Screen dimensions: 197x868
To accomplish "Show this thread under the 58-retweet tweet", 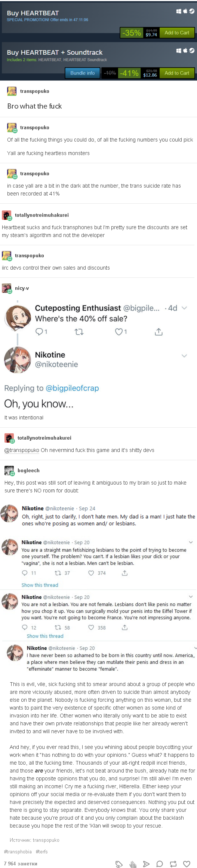I will [45, 636].
